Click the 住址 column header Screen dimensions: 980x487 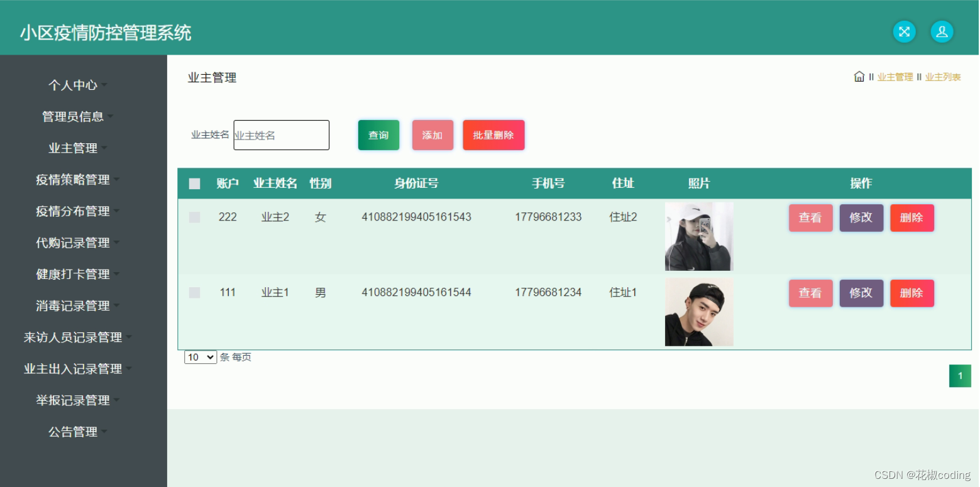[623, 183]
